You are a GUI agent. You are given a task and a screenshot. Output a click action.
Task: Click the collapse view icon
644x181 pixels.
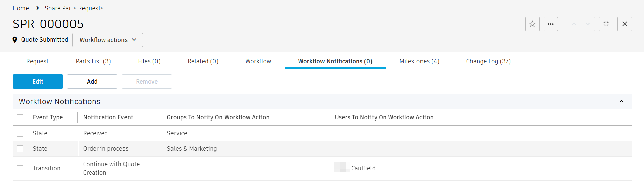pos(606,24)
